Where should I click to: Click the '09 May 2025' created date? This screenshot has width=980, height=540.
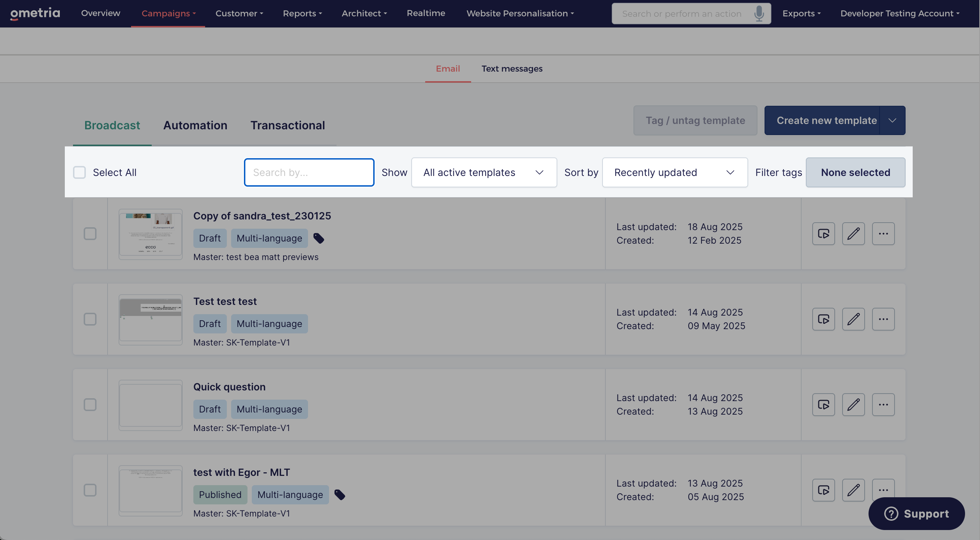pyautogui.click(x=716, y=326)
